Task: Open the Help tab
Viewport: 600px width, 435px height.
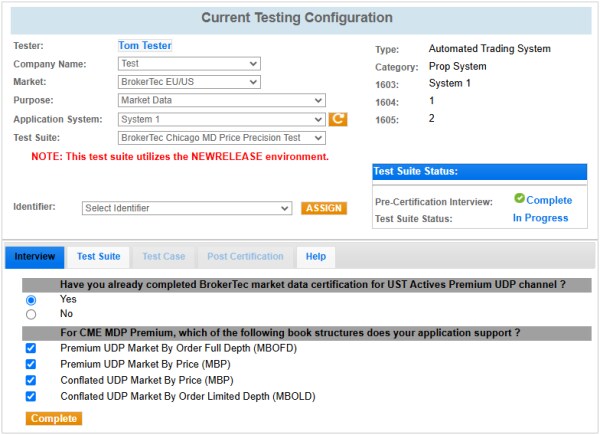Action: (x=315, y=257)
